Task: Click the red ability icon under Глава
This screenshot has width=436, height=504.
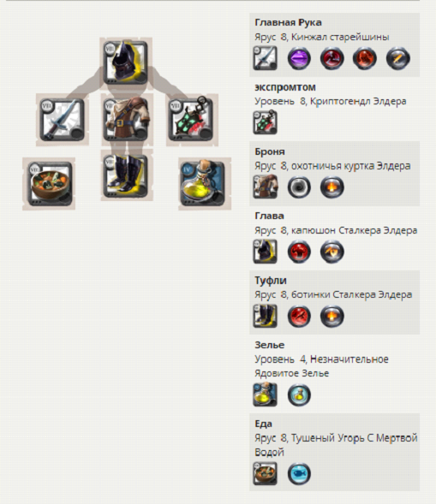Action: coord(299,252)
